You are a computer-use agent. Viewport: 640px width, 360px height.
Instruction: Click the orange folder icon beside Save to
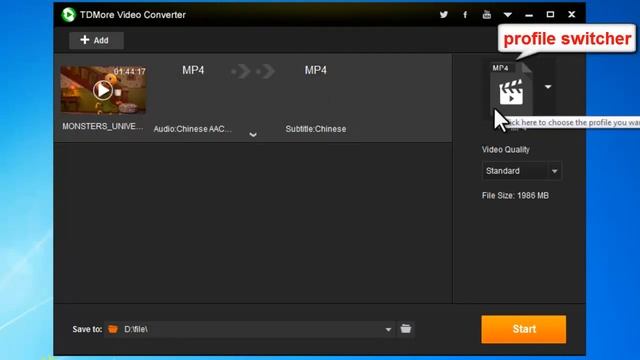[113, 329]
